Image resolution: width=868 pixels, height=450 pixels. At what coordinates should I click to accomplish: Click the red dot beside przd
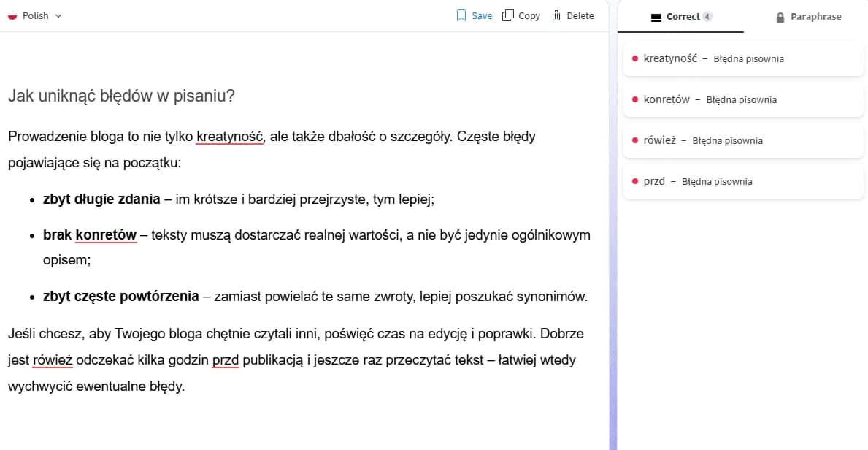point(634,181)
